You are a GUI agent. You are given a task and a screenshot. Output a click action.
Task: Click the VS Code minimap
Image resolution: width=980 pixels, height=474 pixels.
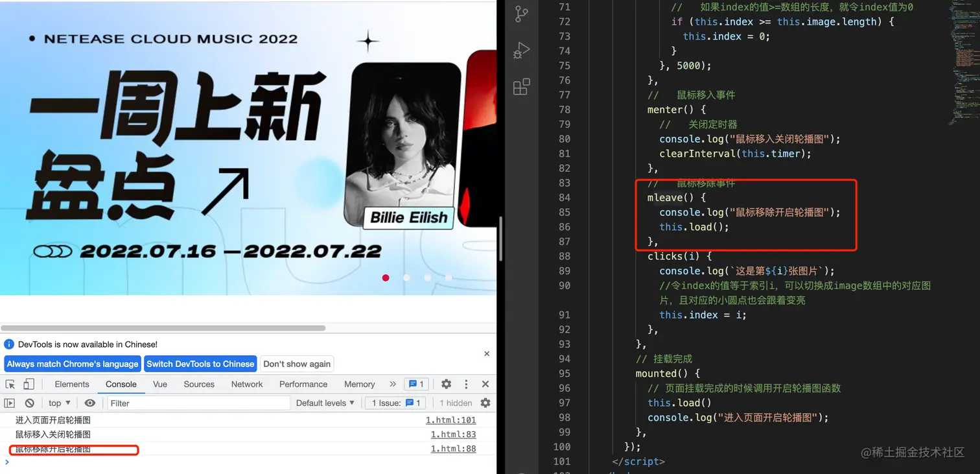[x=964, y=62]
